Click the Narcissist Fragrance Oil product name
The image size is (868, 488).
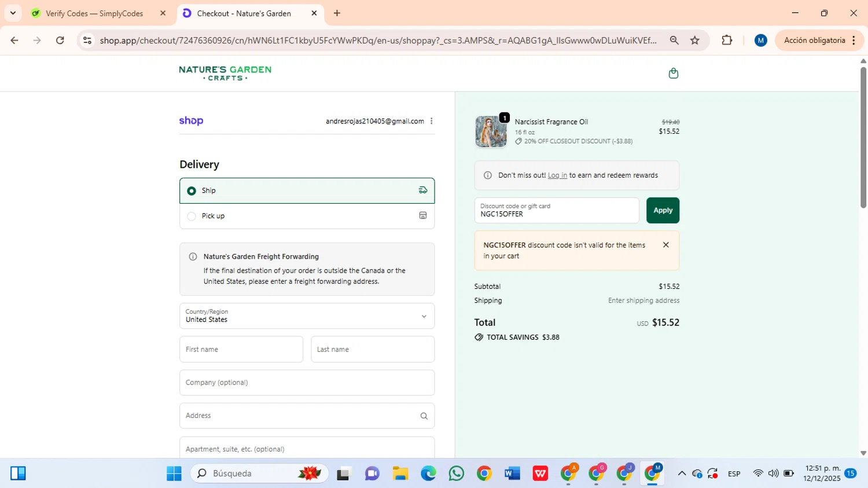point(551,122)
